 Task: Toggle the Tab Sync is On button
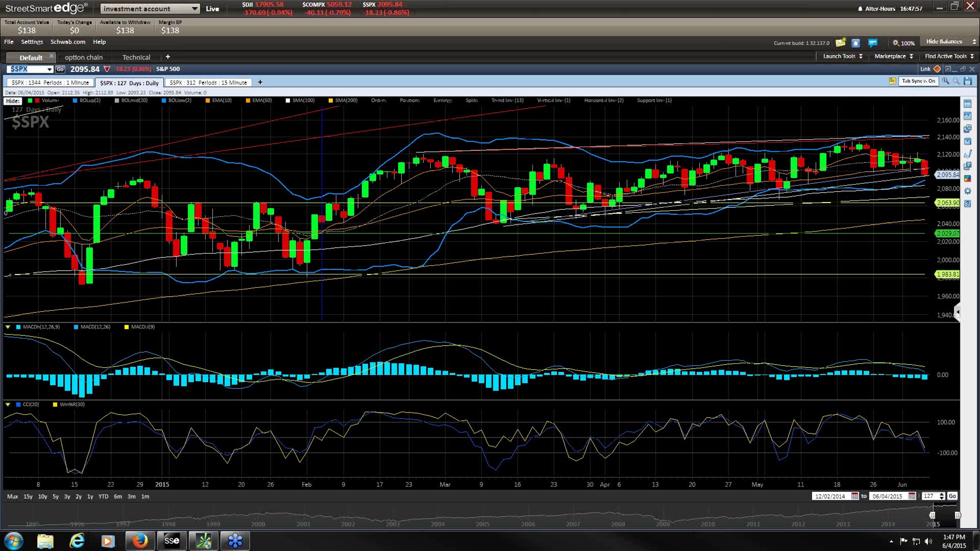(x=918, y=81)
